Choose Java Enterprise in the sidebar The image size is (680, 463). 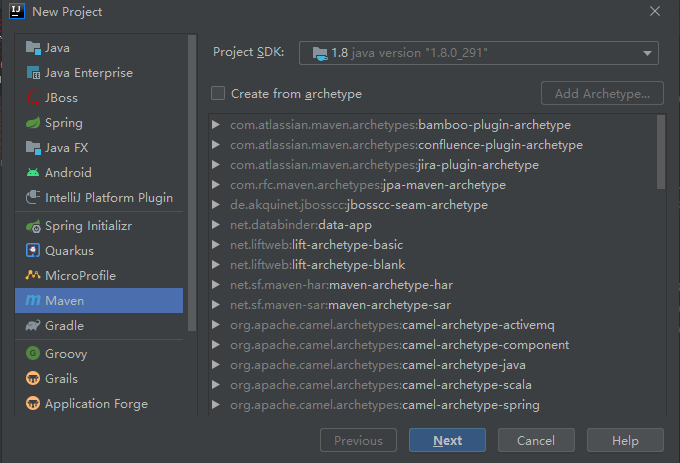[x=89, y=73]
